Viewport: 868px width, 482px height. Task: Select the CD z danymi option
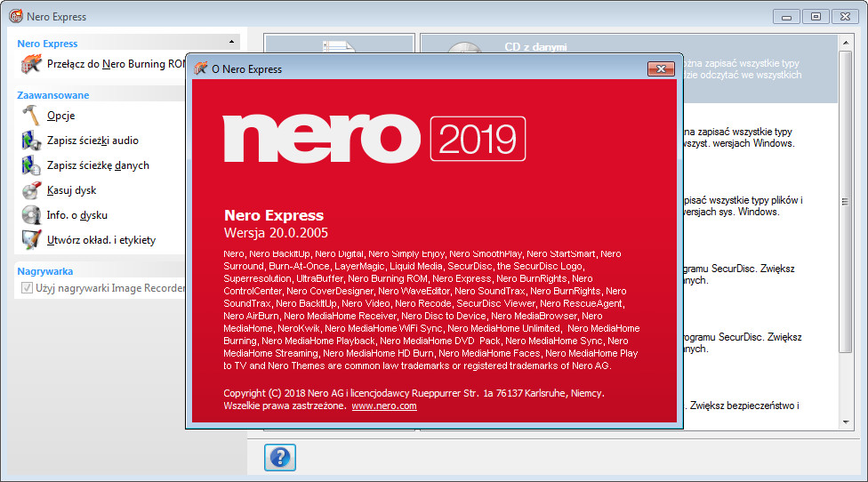pos(535,47)
